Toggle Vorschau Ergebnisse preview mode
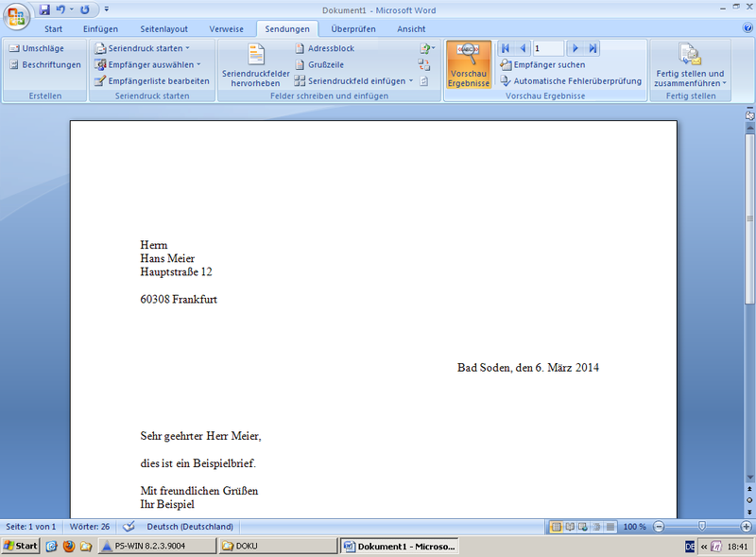The height and width of the screenshot is (557, 756). click(x=468, y=64)
